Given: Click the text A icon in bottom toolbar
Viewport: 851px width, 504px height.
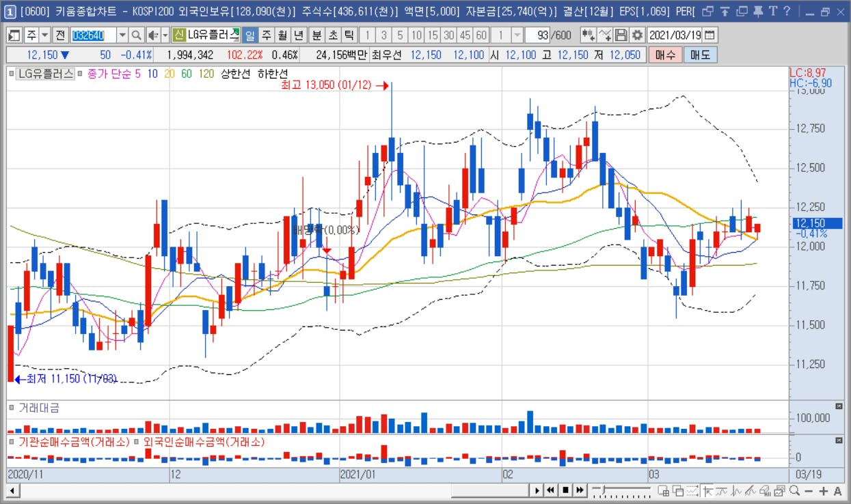Looking at the screenshot, I should [838, 490].
